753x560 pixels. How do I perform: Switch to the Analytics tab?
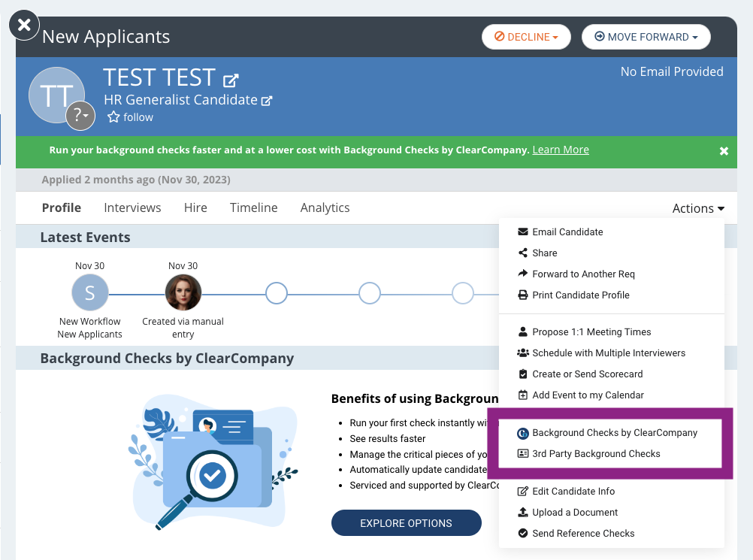point(325,208)
